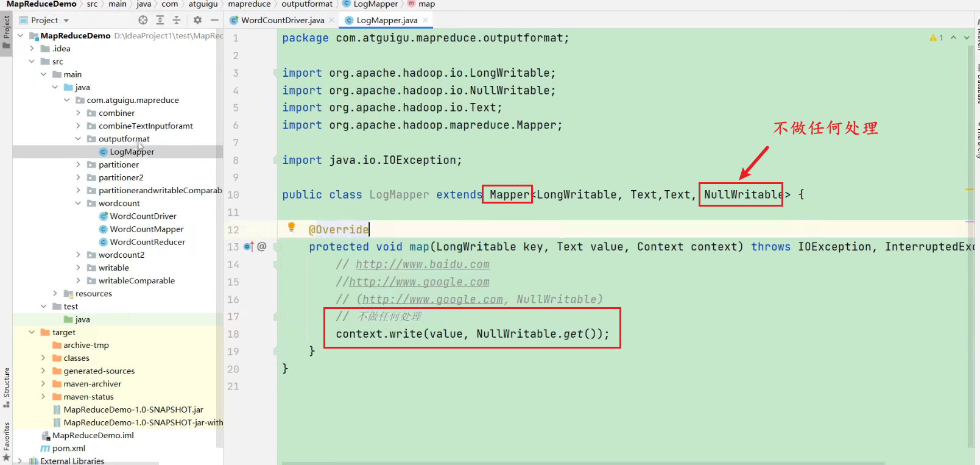
Task: Expand the generated-sources folder
Action: click(x=43, y=371)
